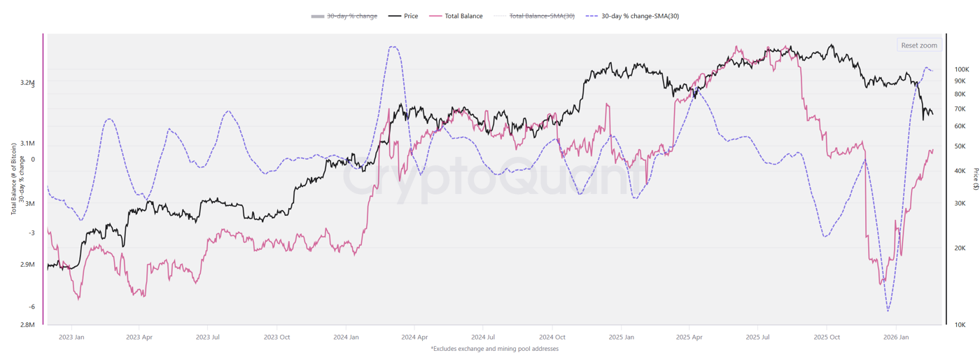Enable the 30-day % change legend series
This screenshot has width=980, height=360.
click(352, 16)
